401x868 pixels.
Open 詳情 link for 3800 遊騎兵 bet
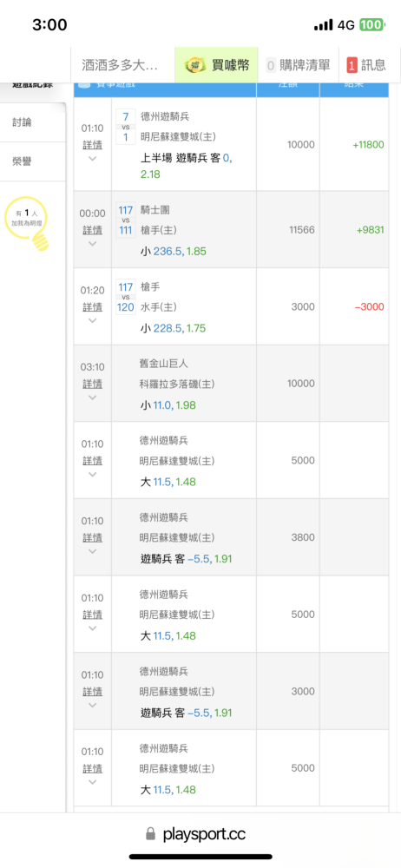coord(93,537)
